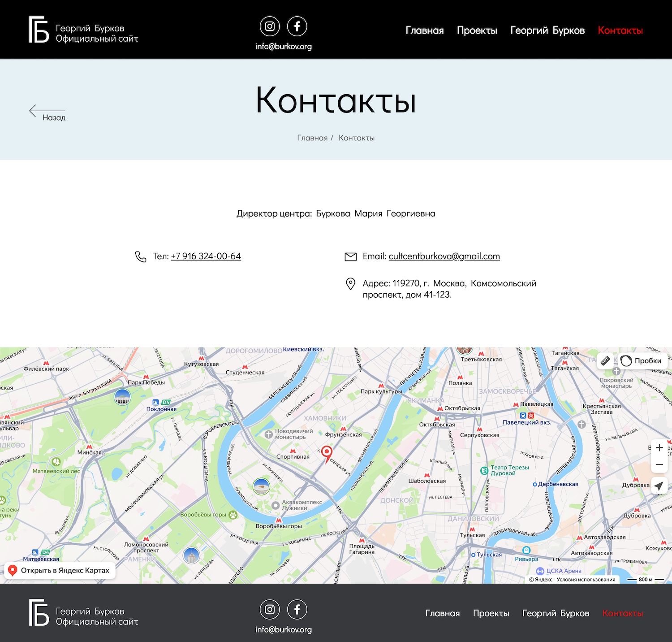This screenshot has height=642, width=672.
Task: Click the Поклонная station label
Action: pyautogui.click(x=161, y=409)
